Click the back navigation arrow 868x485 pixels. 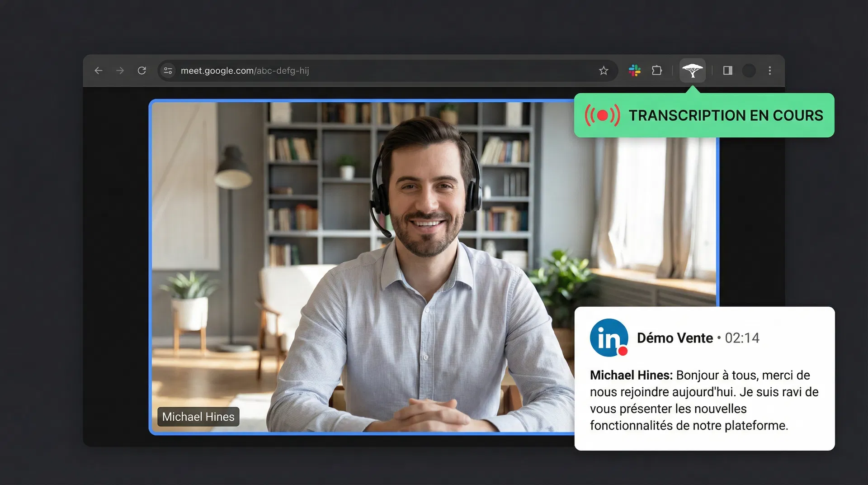(99, 71)
